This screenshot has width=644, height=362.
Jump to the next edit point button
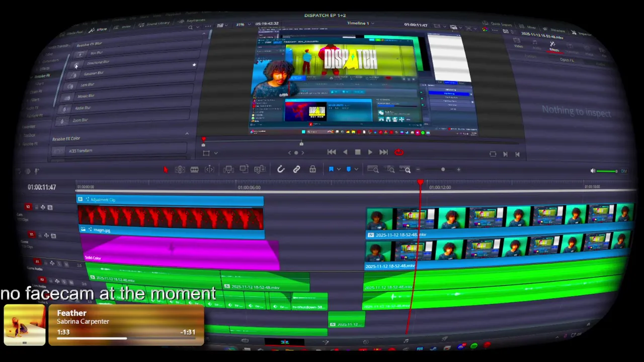[x=505, y=154]
